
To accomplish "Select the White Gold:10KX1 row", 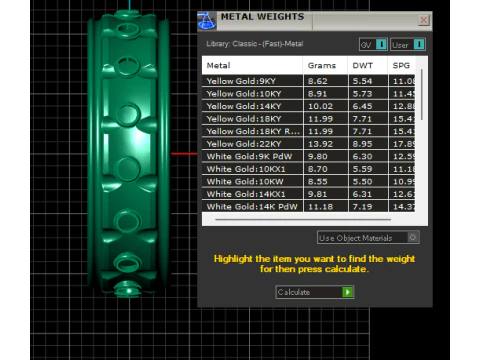I will [309, 169].
